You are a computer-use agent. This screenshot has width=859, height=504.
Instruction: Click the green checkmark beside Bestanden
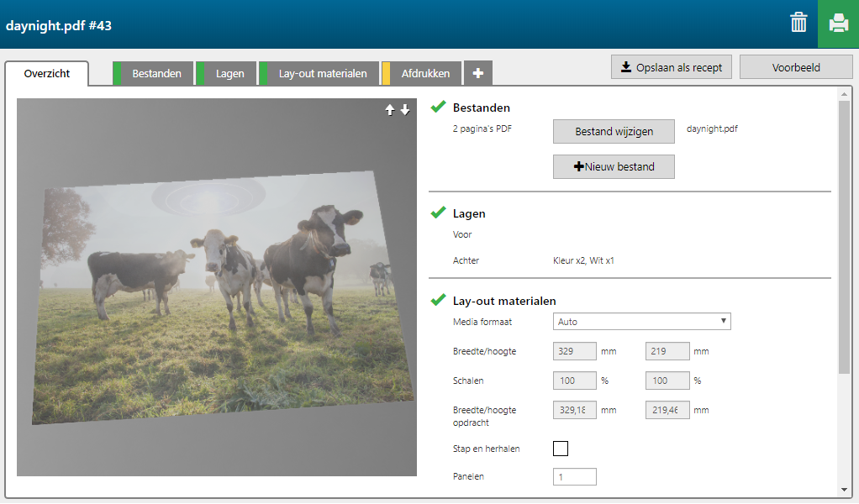point(438,107)
